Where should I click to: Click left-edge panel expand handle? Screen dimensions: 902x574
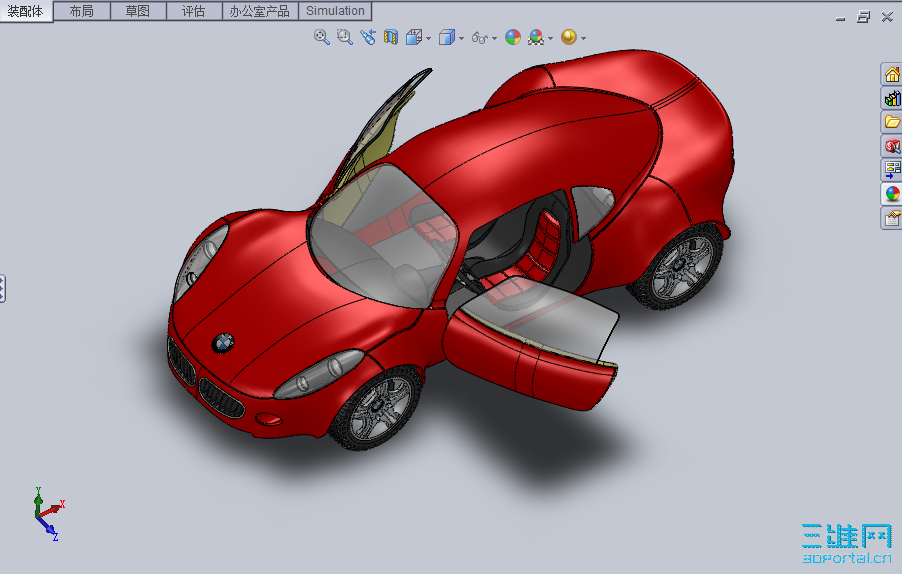[x=2, y=289]
